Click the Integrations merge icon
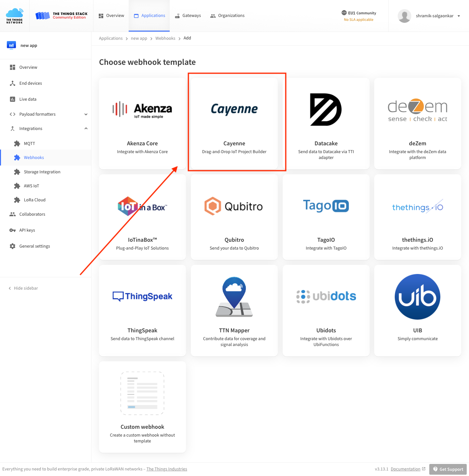This screenshot has width=469, height=476. 12,129
